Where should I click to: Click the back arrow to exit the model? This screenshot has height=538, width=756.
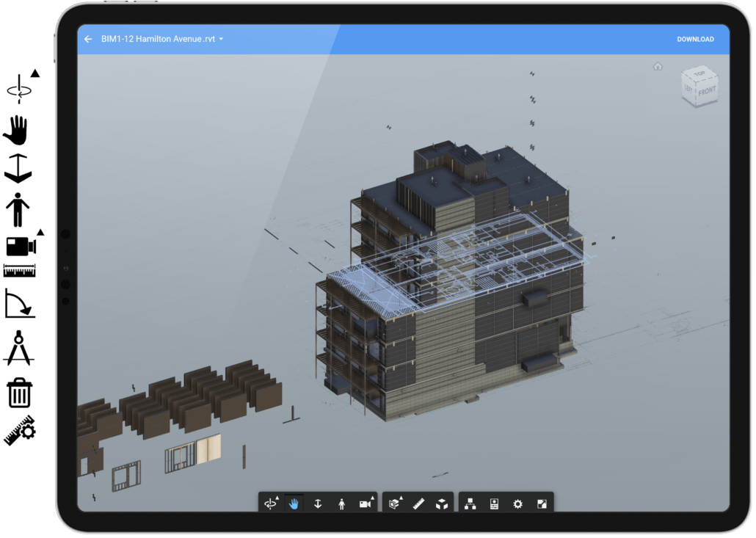pyautogui.click(x=90, y=39)
